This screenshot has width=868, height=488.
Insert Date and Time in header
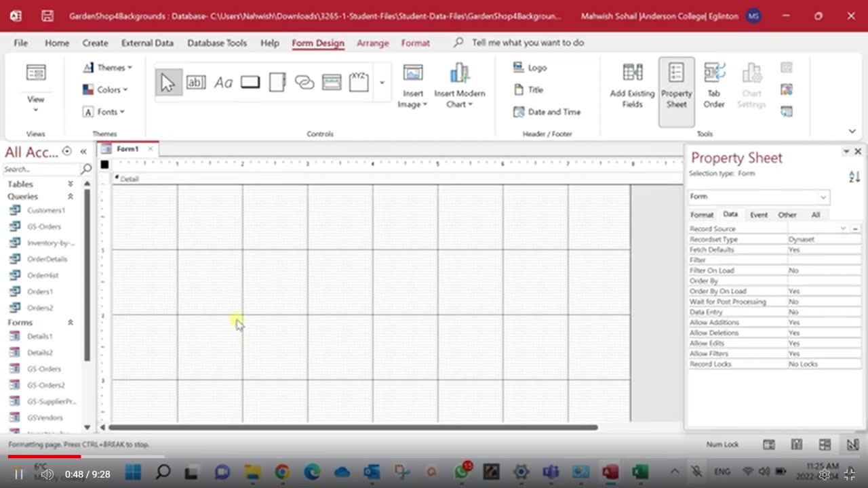pos(547,112)
